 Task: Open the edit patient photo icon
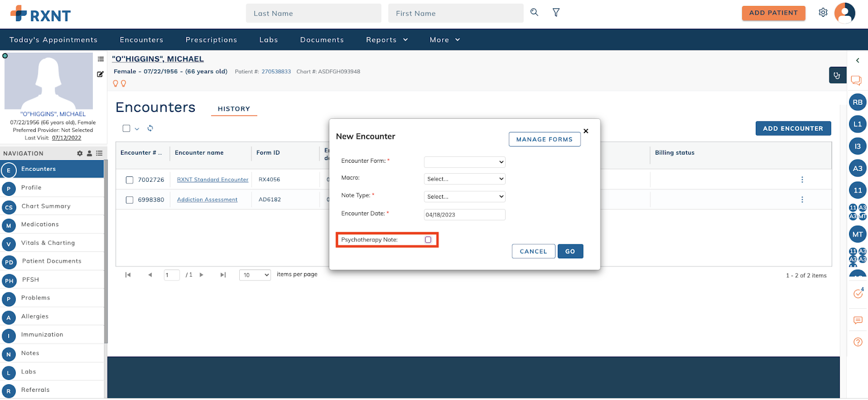100,74
